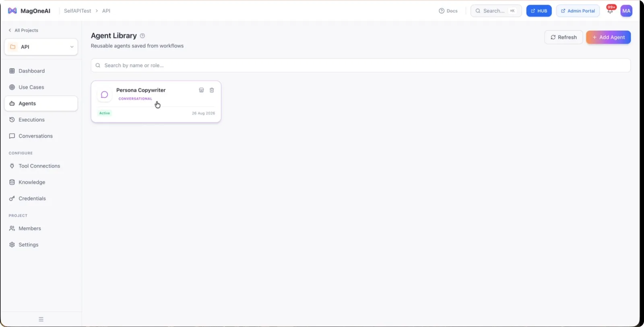
Task: Click the Executions history icon
Action: [12, 120]
